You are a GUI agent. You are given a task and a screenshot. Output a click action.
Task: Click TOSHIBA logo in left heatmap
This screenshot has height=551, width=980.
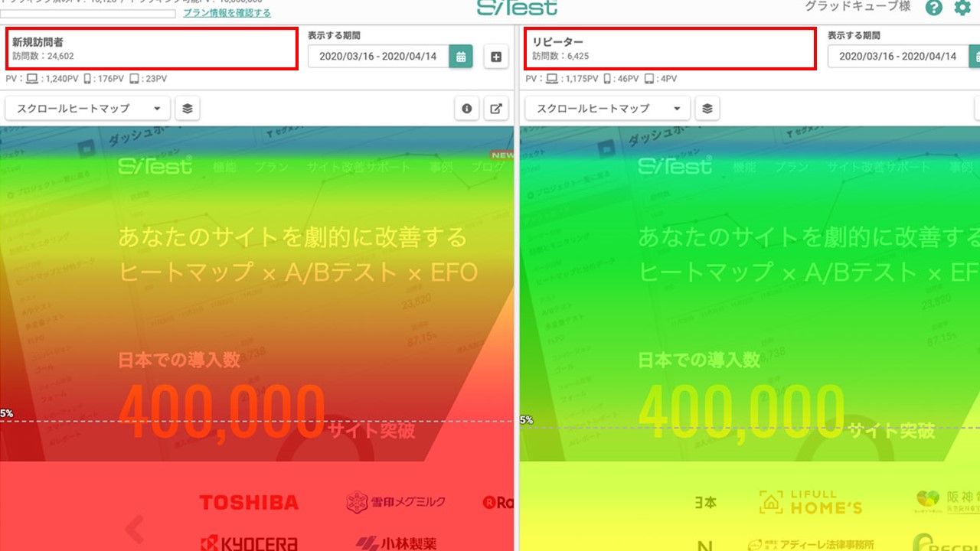249,503
